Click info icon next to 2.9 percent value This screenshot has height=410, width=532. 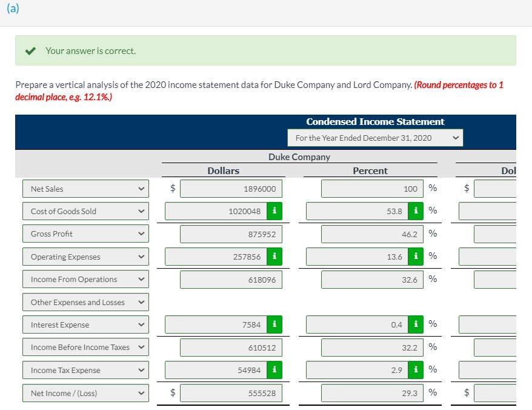(415, 370)
